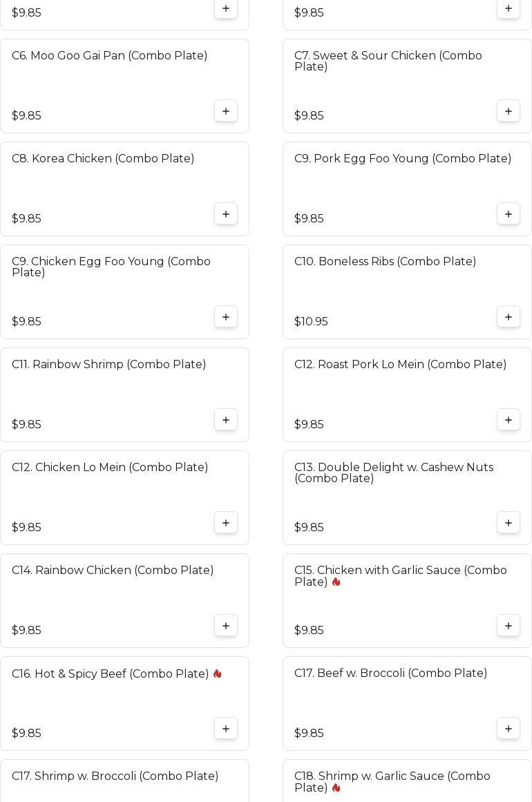Select the $10.95 price on Boneless Ribs

point(311,322)
